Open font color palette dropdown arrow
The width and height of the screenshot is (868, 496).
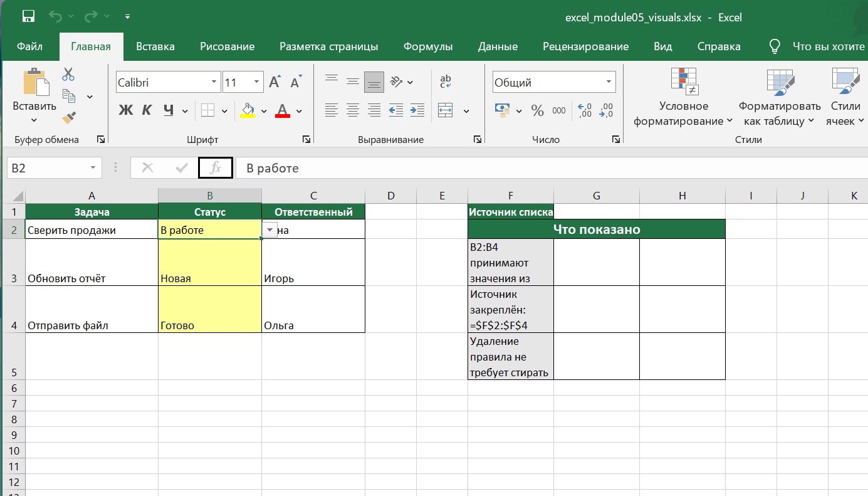[x=299, y=111]
